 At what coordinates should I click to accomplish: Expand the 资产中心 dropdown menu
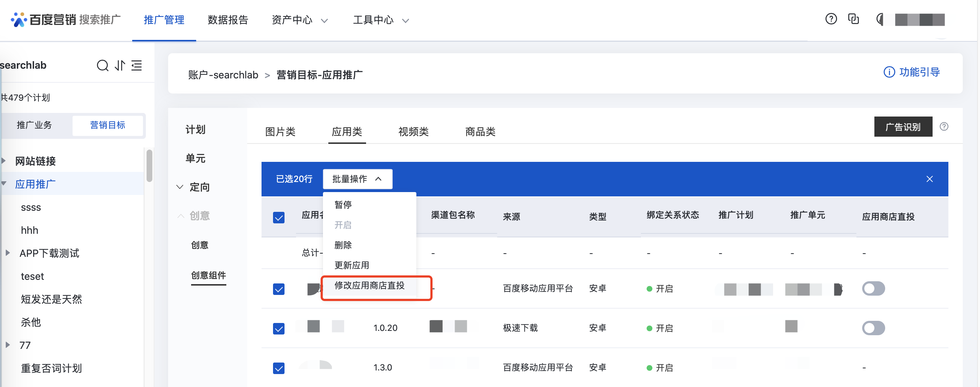point(300,20)
